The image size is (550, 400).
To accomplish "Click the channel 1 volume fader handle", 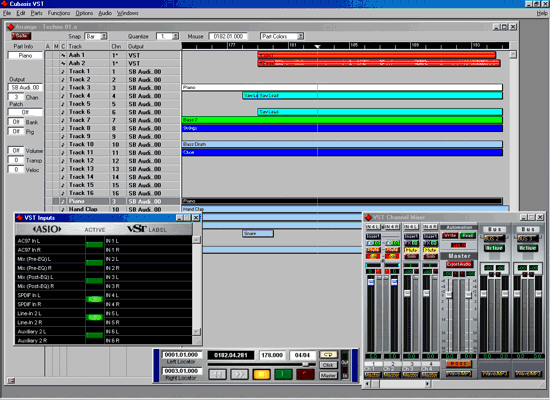I will pyautogui.click(x=371, y=282).
